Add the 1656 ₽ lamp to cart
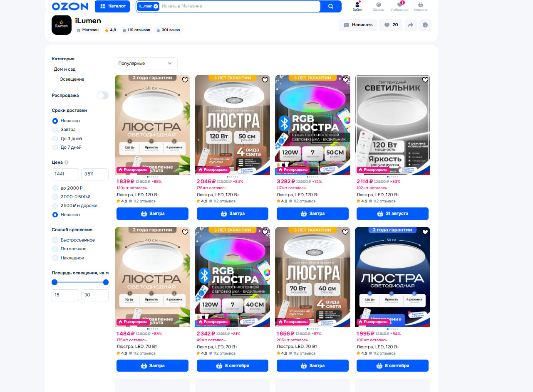Viewport: 533px width, 392px height. pos(312,366)
